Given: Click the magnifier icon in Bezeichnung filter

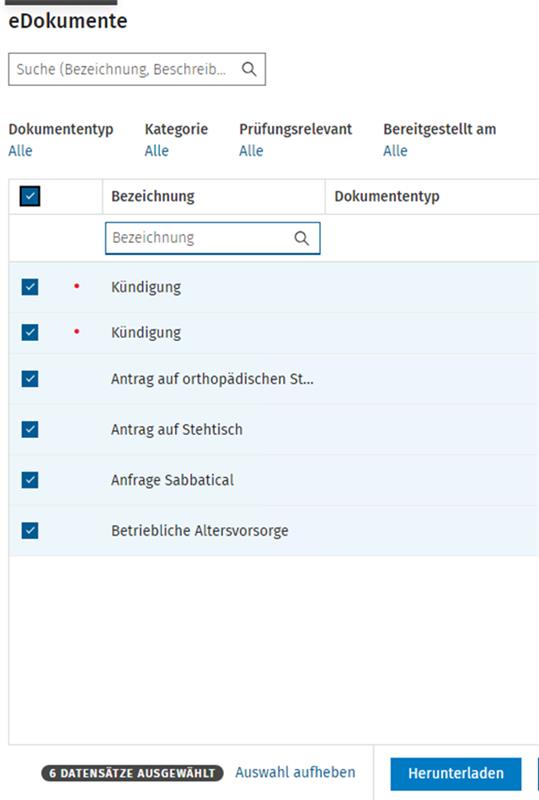Looking at the screenshot, I should point(302,238).
